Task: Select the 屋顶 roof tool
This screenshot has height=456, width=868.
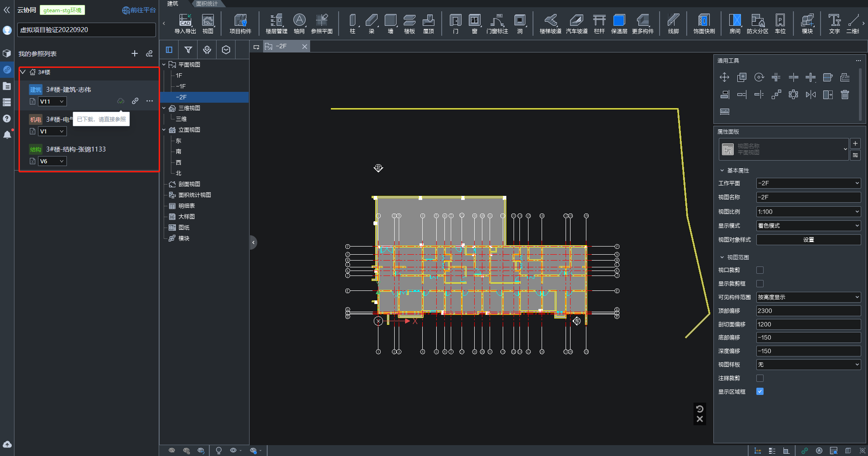Action: (x=429, y=24)
